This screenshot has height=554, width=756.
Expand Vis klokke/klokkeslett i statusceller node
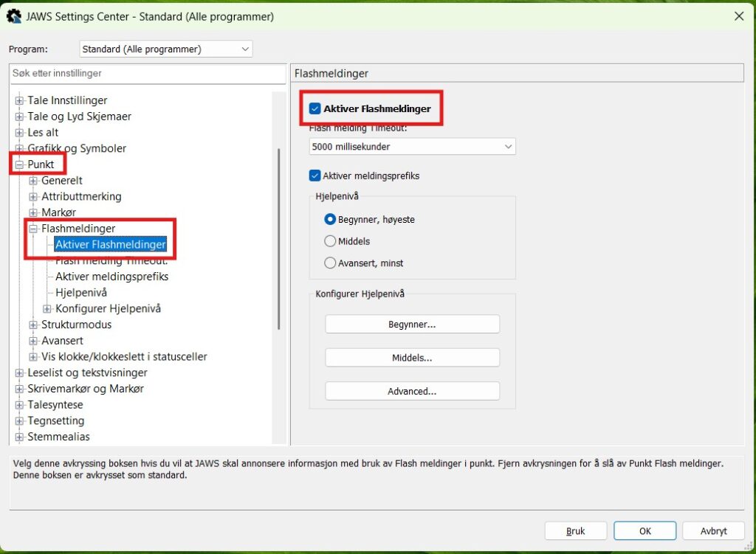(x=32, y=356)
